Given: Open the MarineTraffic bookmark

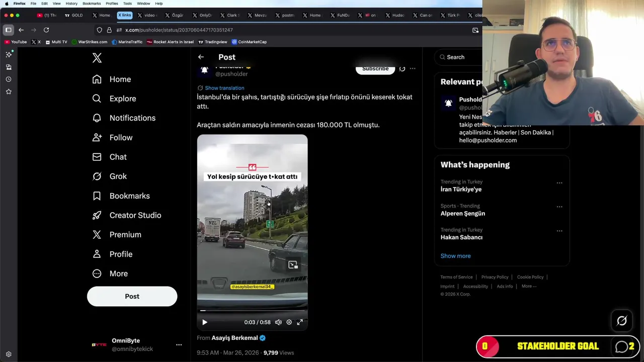Looking at the screenshot, I should click(x=127, y=42).
